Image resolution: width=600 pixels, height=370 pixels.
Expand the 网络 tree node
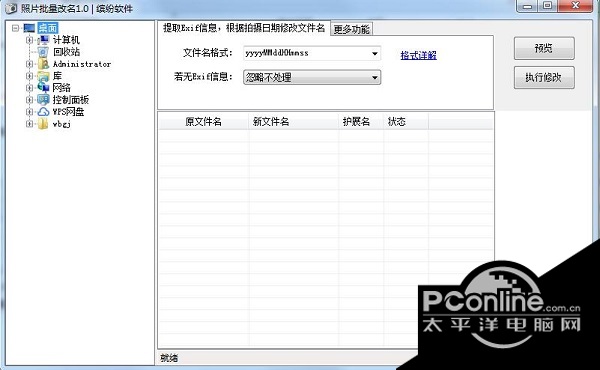(29, 88)
